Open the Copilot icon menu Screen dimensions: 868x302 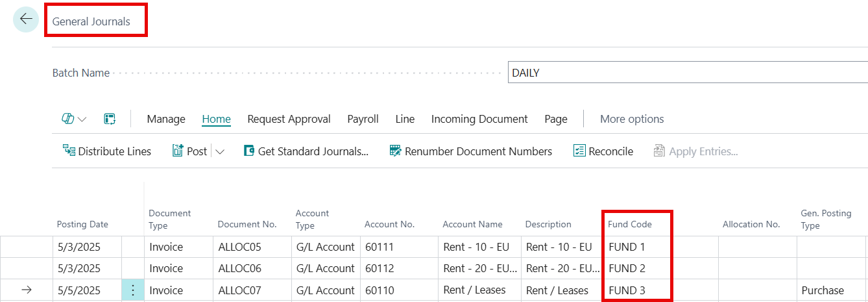(68, 119)
